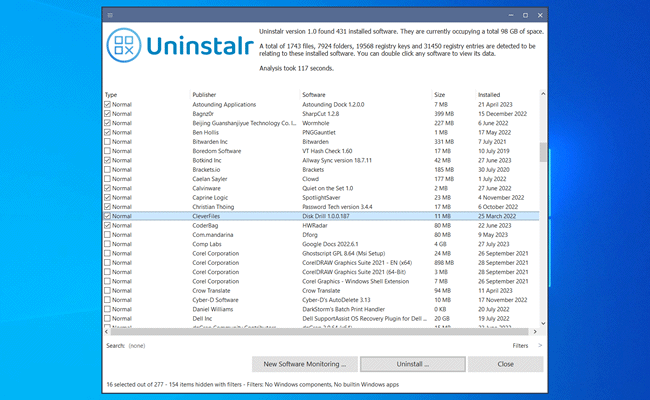This screenshot has height=400, width=650.
Task: Toggle the Caprine Logic SpotlightSaver checkbox
Action: tap(107, 198)
